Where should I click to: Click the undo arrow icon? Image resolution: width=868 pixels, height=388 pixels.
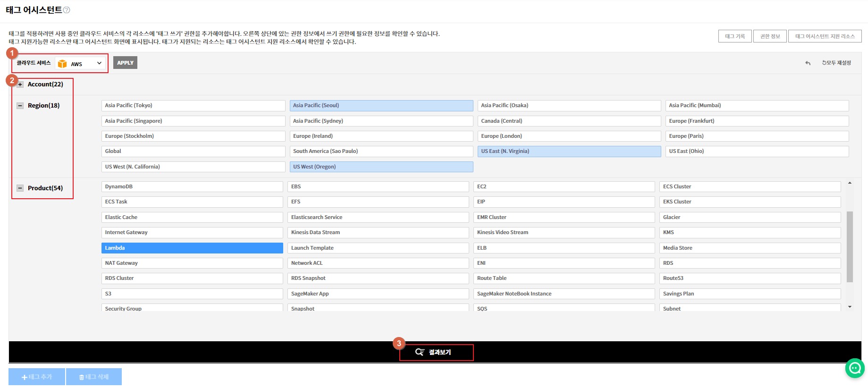pos(808,63)
